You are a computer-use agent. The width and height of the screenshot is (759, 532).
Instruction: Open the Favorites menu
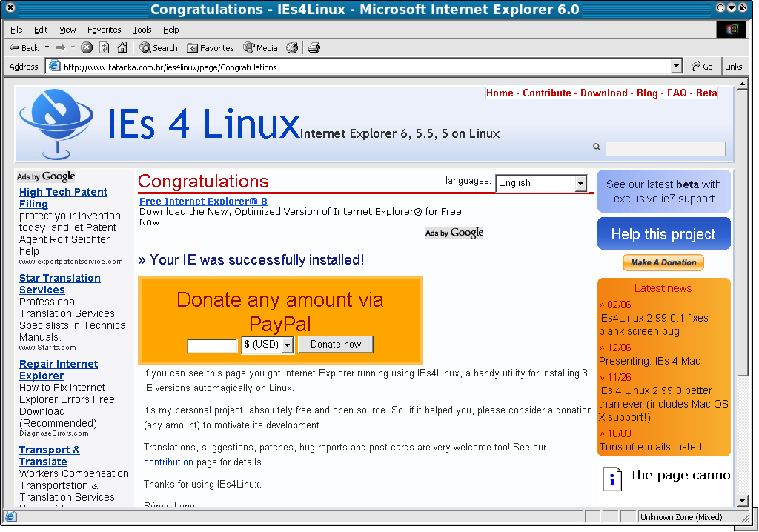point(104,30)
